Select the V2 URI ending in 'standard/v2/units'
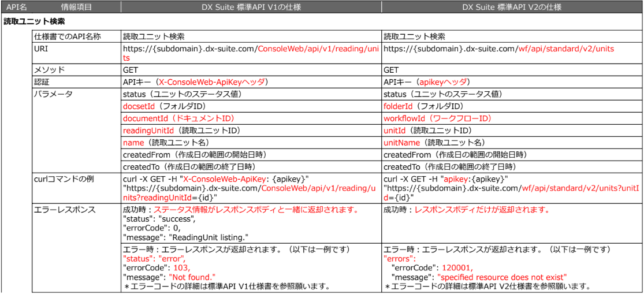Viewport: 644px width, 294px height. pyautogui.click(x=498, y=49)
